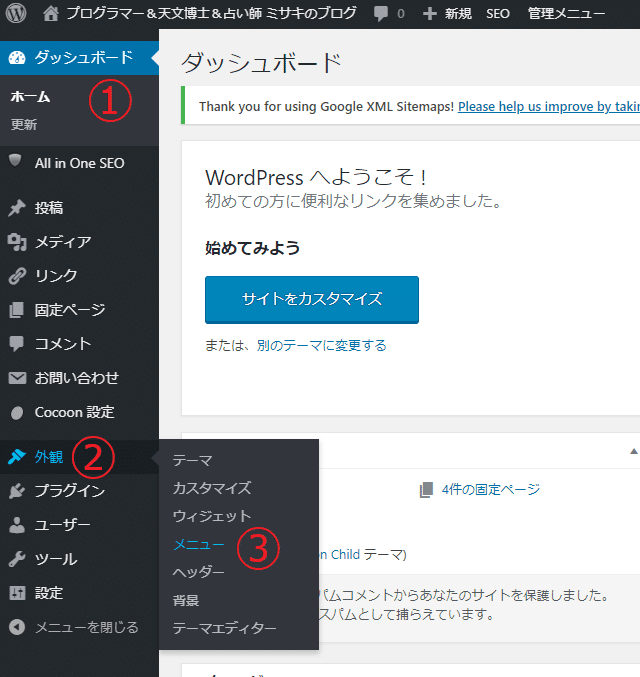Viewport: 640px width, 677px height.
Task: Open the comments bubble icon in admin bar
Action: (381, 14)
